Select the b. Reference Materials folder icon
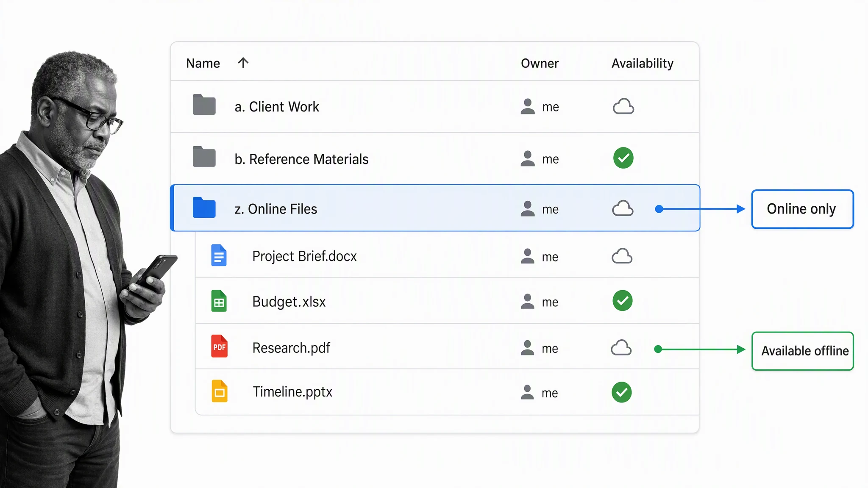This screenshot has height=488, width=868. coord(204,157)
